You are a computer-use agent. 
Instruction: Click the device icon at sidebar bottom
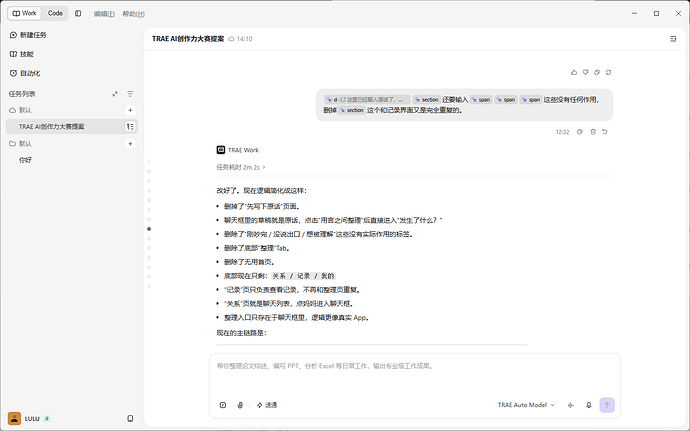coord(130,419)
